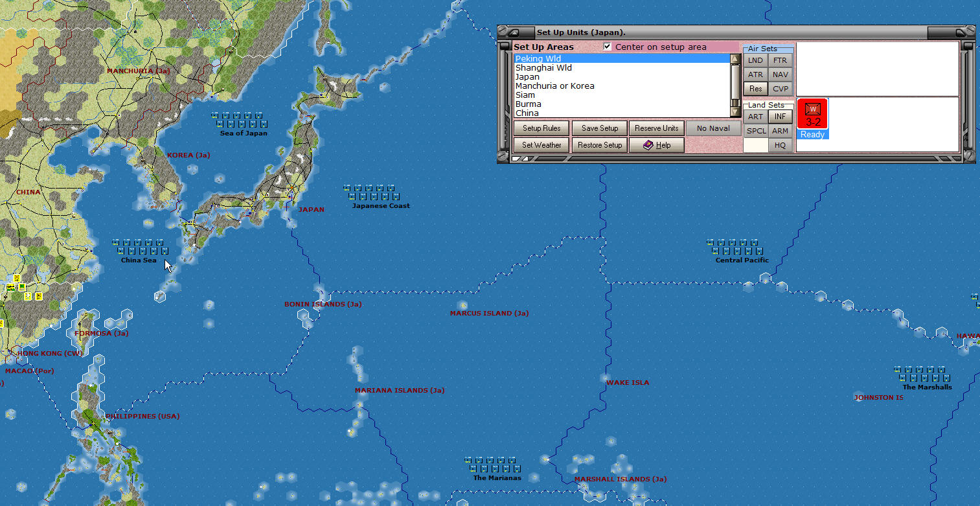This screenshot has height=506, width=980.
Task: Show SPCL land set units
Action: [x=755, y=131]
